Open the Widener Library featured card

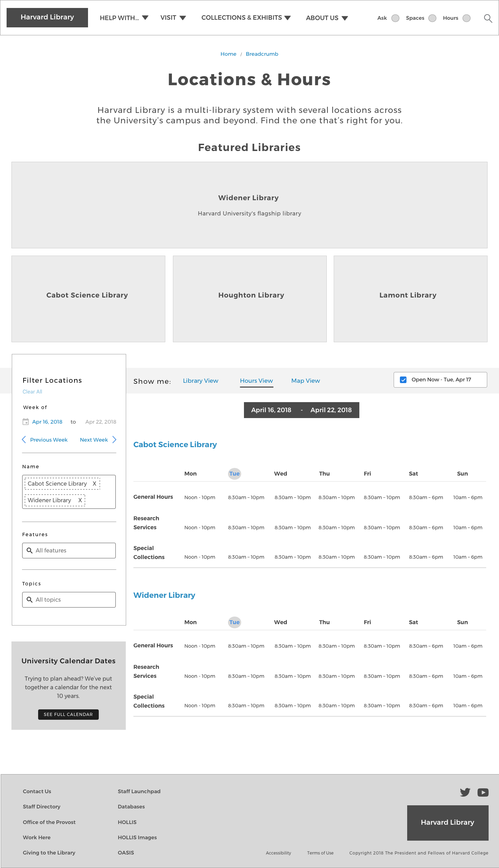tap(249, 205)
